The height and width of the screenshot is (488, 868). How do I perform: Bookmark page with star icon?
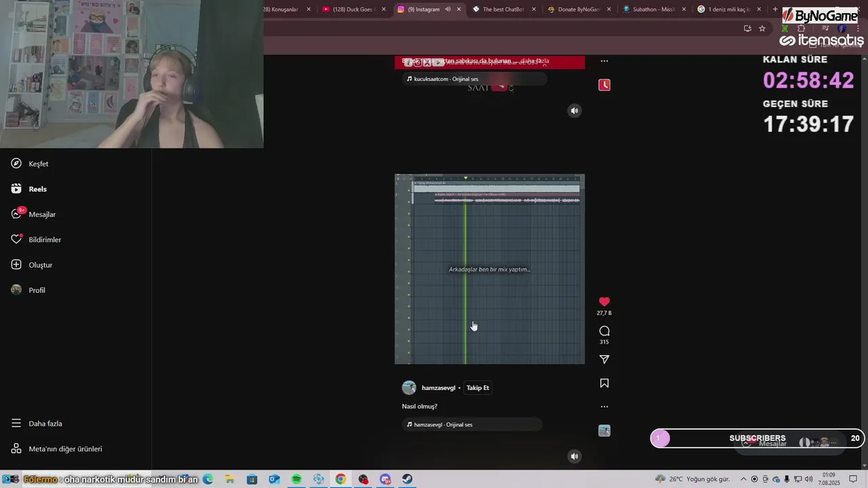[x=762, y=28]
